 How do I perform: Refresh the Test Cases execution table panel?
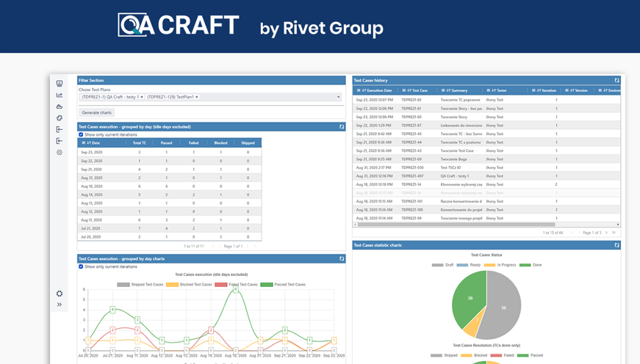[x=342, y=127]
